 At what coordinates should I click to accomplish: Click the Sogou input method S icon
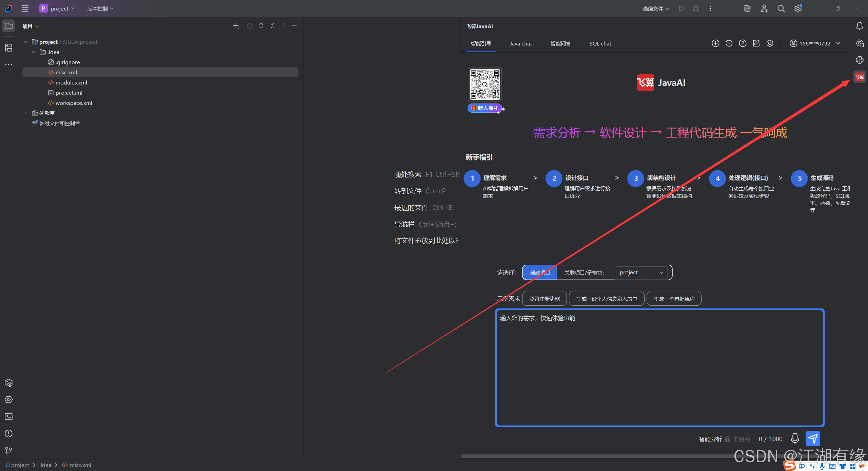pos(789,466)
